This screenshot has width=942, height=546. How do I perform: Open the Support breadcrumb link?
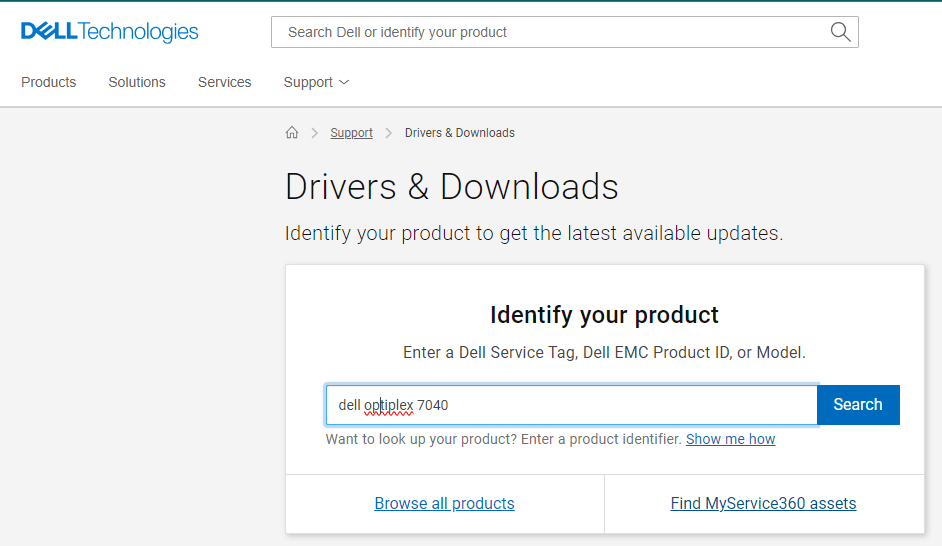pos(351,133)
